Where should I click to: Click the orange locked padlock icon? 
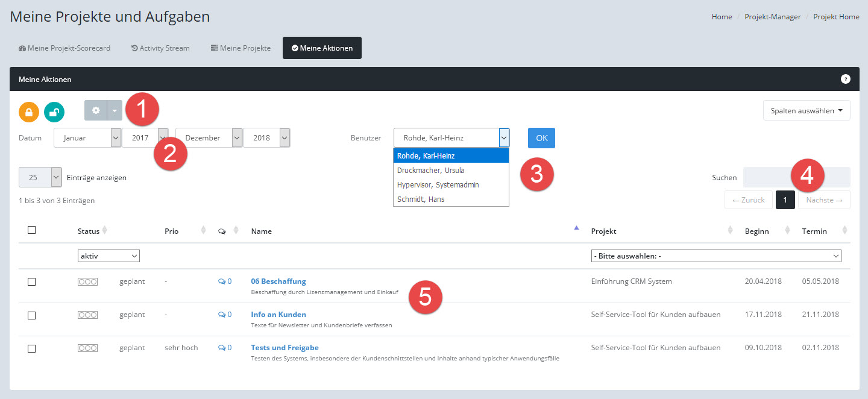29,112
